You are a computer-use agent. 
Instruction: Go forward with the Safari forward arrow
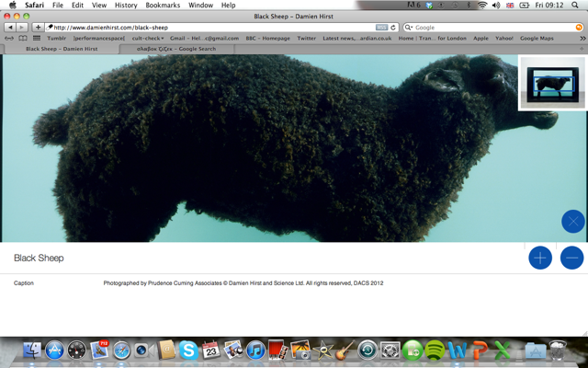(22, 28)
